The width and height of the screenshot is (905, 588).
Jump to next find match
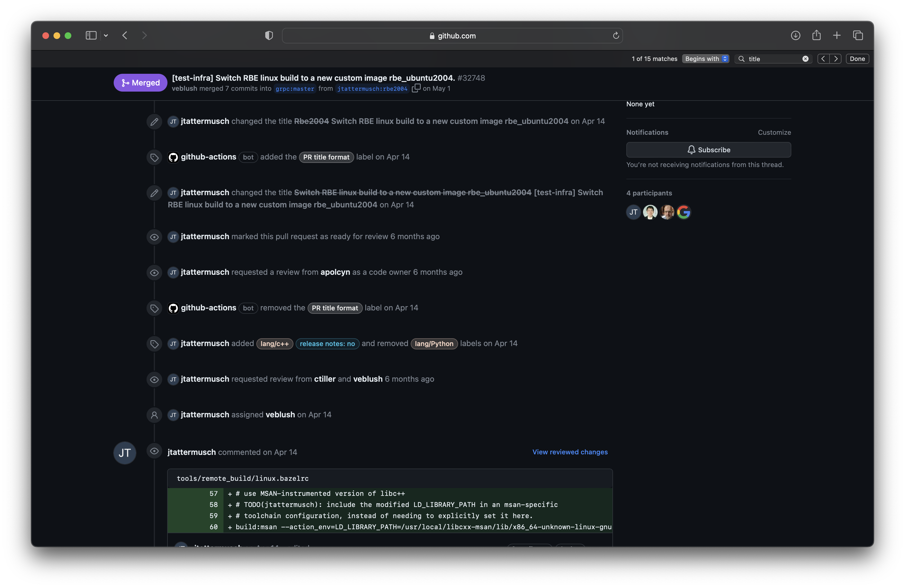tap(835, 58)
